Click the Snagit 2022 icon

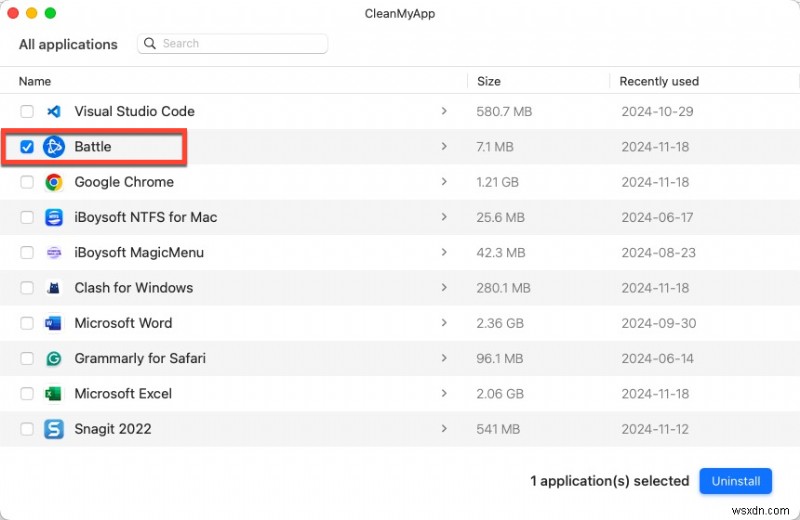pyautogui.click(x=54, y=429)
